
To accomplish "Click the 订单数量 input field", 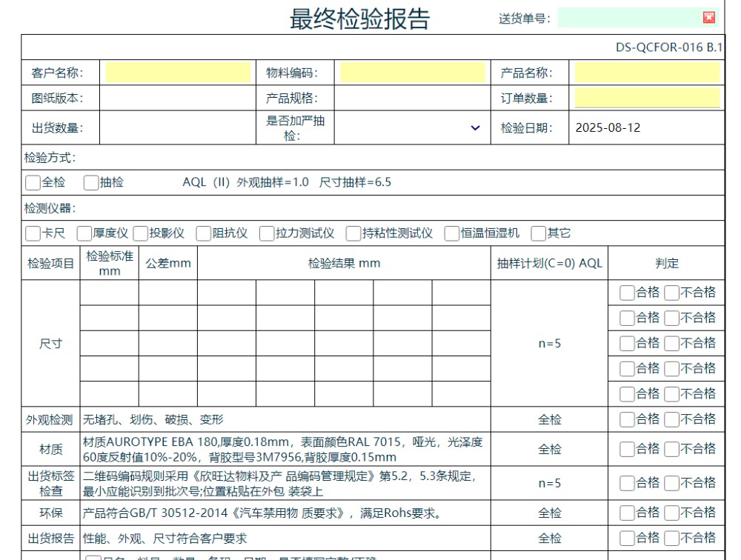I will [x=647, y=98].
